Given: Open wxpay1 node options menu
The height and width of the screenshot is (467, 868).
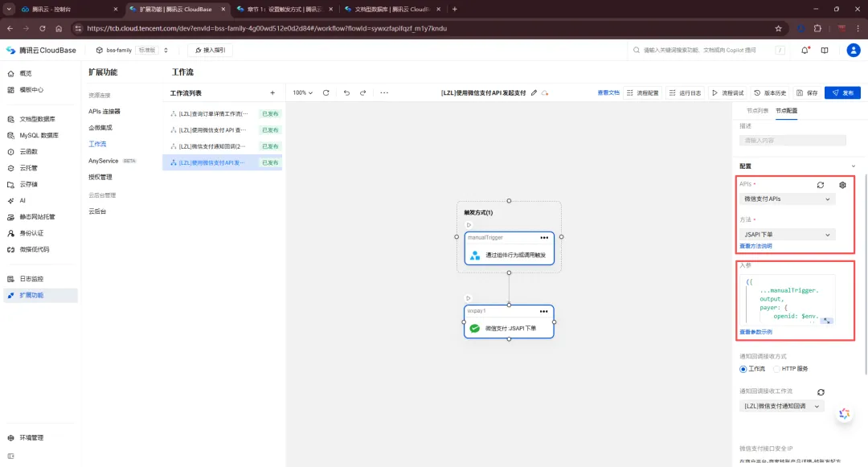Looking at the screenshot, I should pyautogui.click(x=543, y=312).
